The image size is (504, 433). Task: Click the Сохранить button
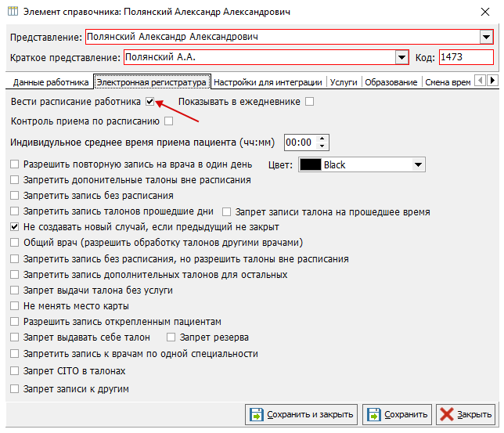tap(397, 414)
